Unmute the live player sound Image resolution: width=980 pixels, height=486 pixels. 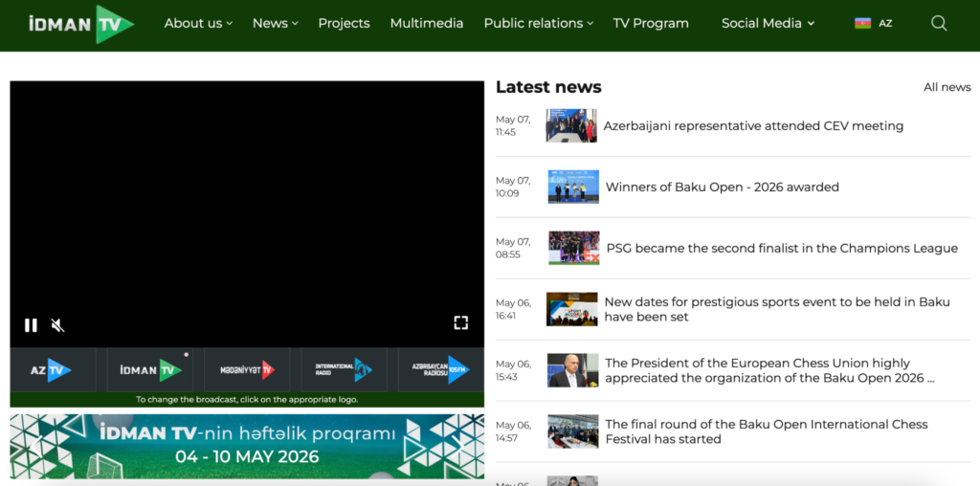[x=57, y=325]
